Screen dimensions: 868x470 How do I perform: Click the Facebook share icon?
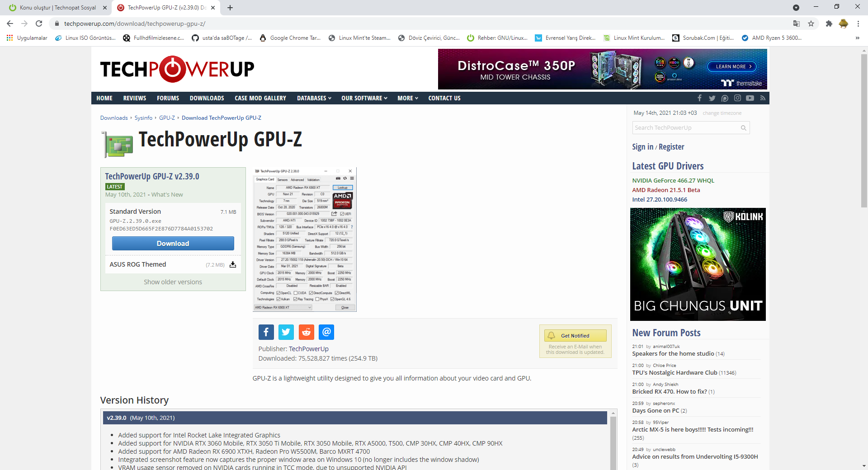266,332
